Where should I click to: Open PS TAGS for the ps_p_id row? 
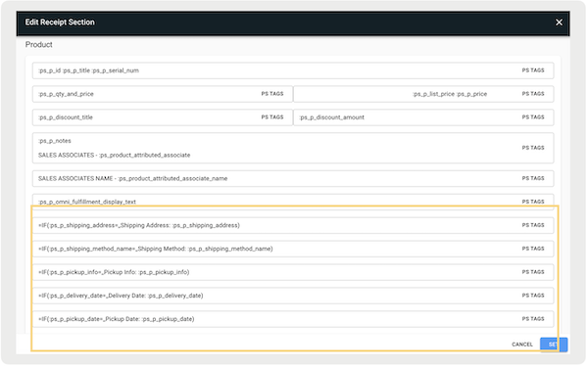pos(533,70)
